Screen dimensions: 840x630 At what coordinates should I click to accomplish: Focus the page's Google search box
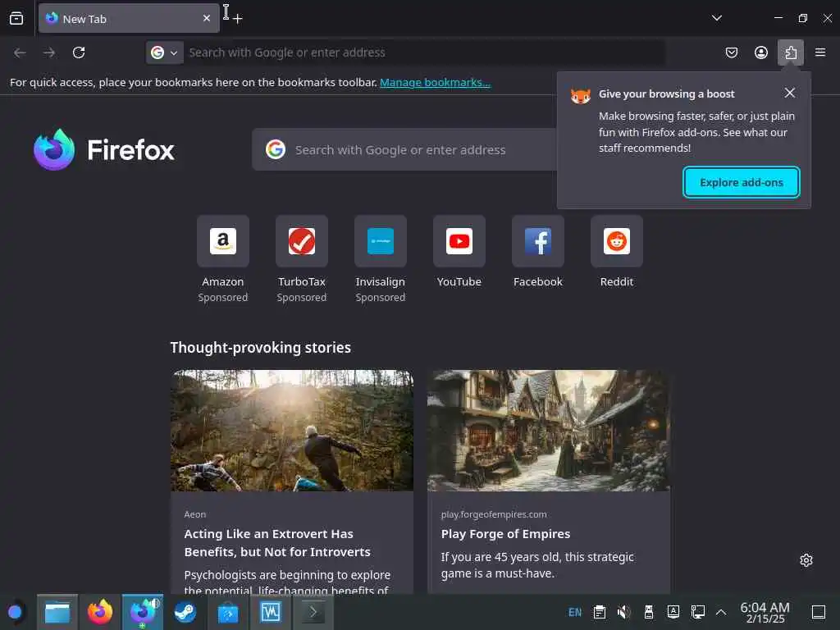404,149
